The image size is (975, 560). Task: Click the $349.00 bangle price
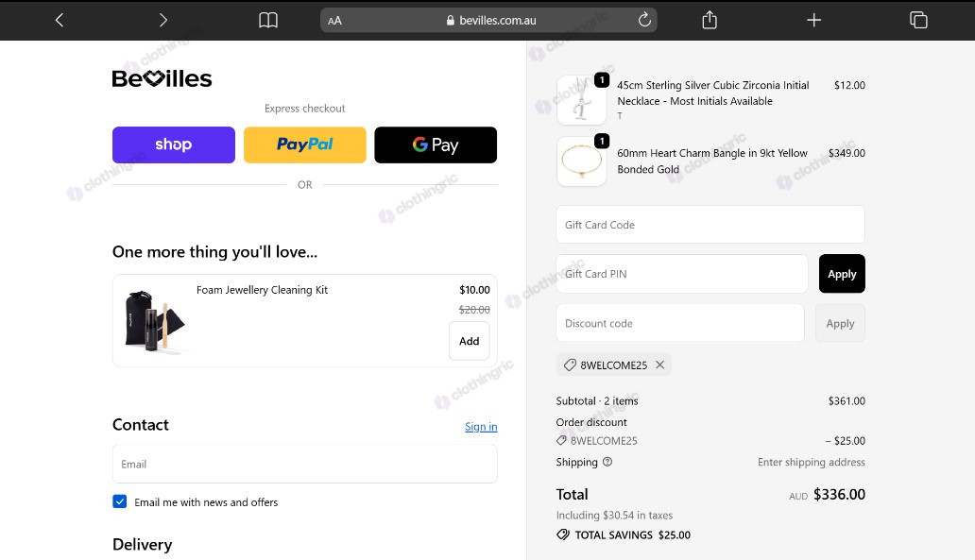847,153
